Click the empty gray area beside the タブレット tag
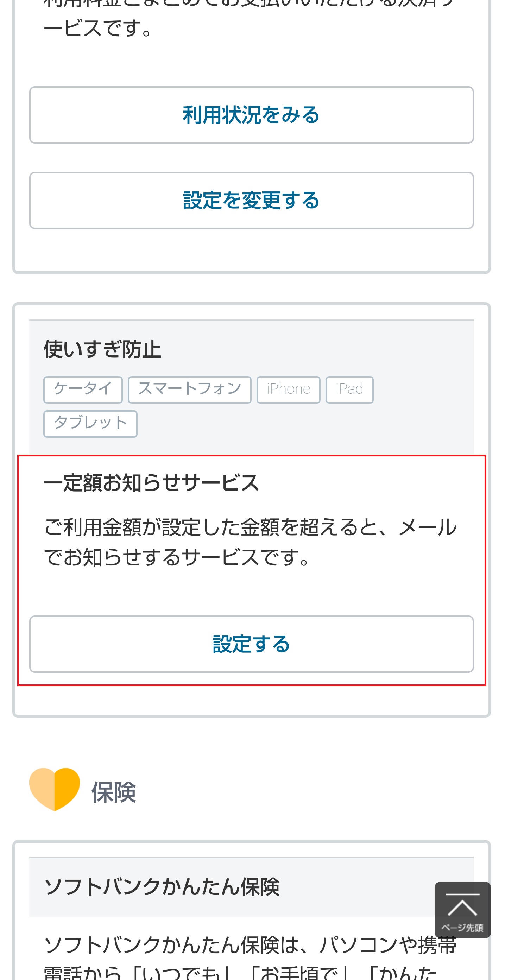This screenshot has height=980, width=505. (304, 424)
